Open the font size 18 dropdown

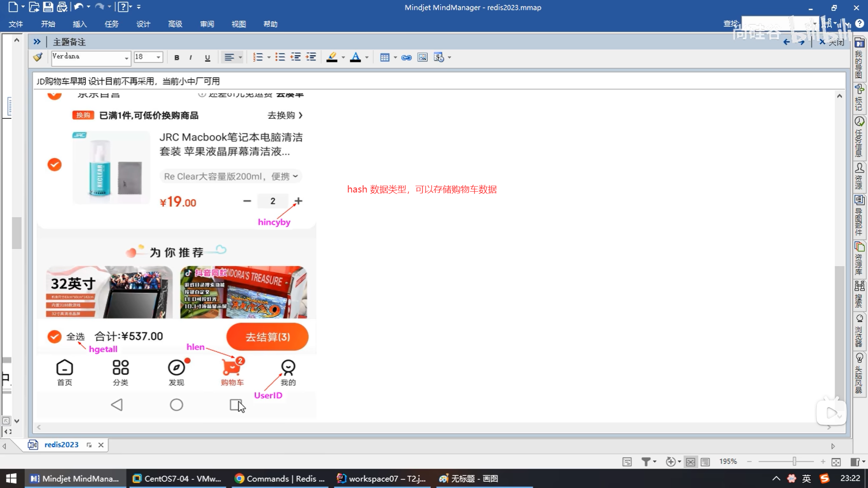(158, 57)
